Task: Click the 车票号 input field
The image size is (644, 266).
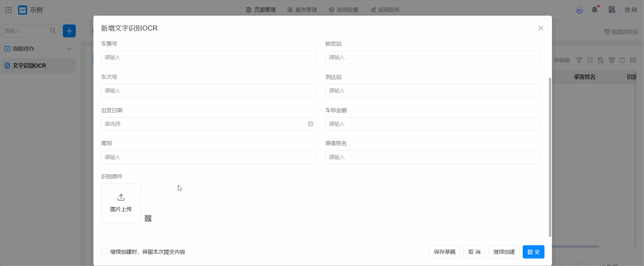Action: pos(209,57)
